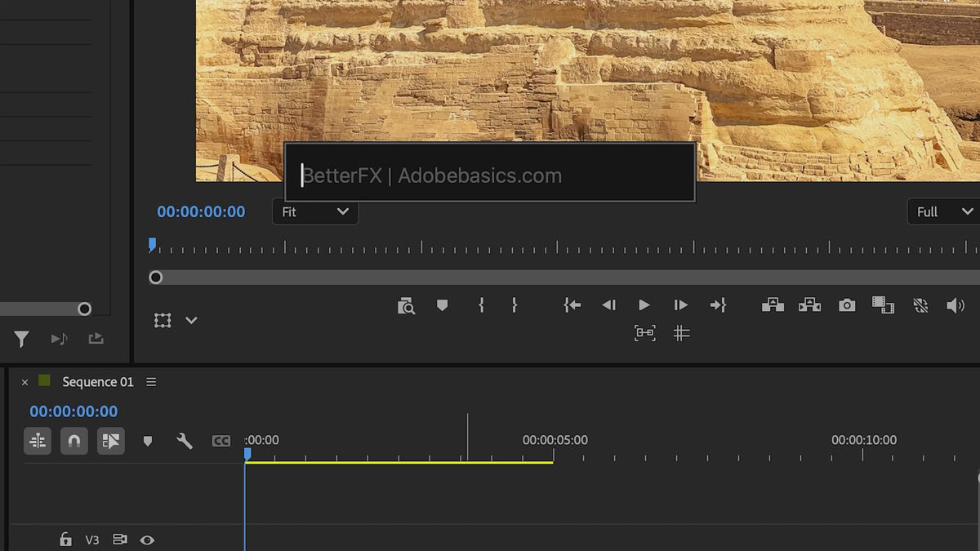Open timeline display settings wrench
980x551 pixels.
coord(185,441)
